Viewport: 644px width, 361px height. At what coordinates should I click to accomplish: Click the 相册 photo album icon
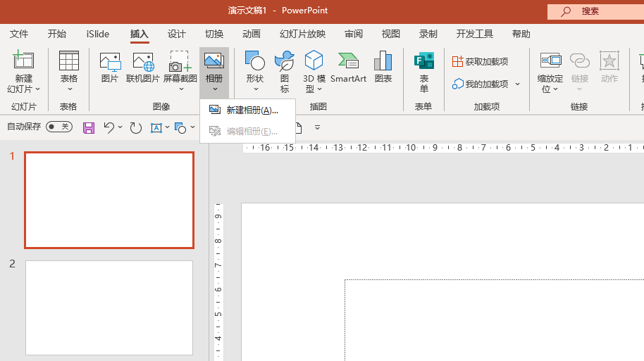pyautogui.click(x=214, y=61)
